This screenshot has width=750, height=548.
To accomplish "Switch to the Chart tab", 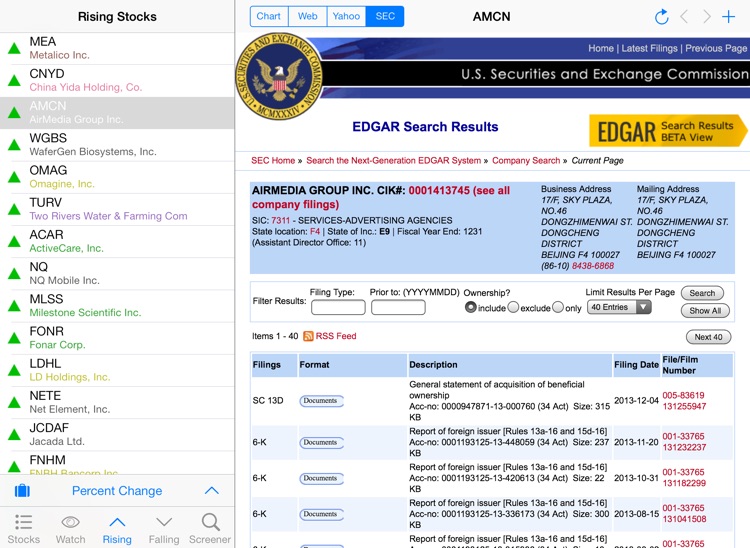I will 269,16.
